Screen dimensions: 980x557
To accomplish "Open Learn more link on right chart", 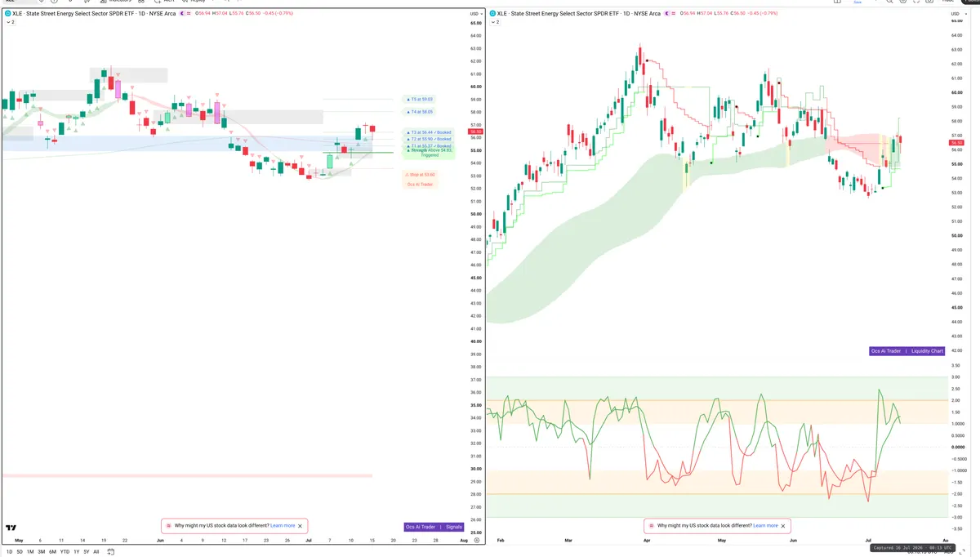I will click(765, 526).
